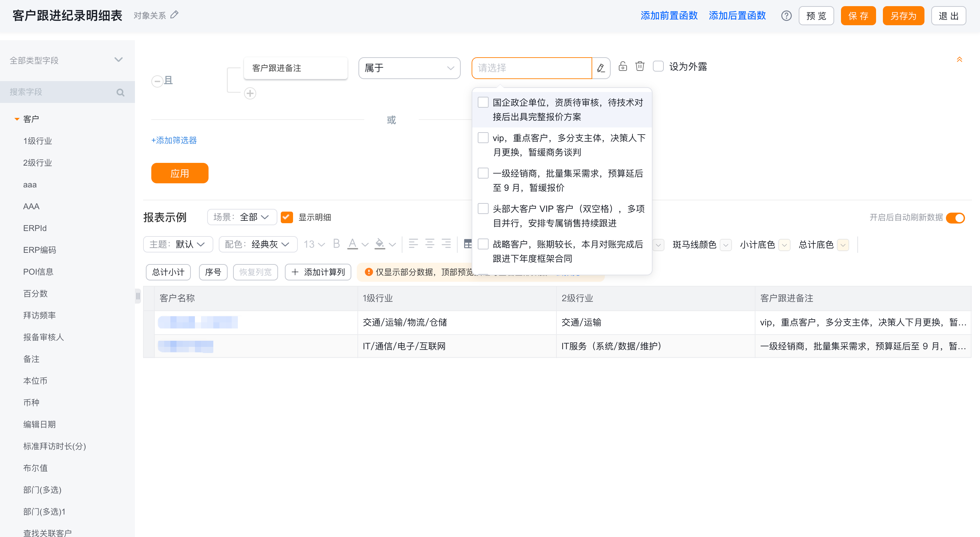The height and width of the screenshot is (537, 980).
Task: Check the 战略客户 option checkbox
Action: [x=483, y=244]
